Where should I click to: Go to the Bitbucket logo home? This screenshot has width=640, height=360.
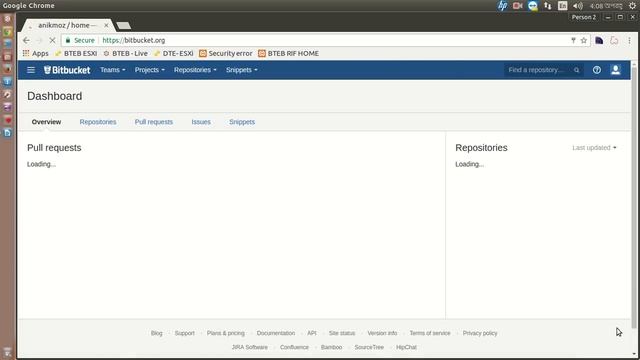(67, 70)
